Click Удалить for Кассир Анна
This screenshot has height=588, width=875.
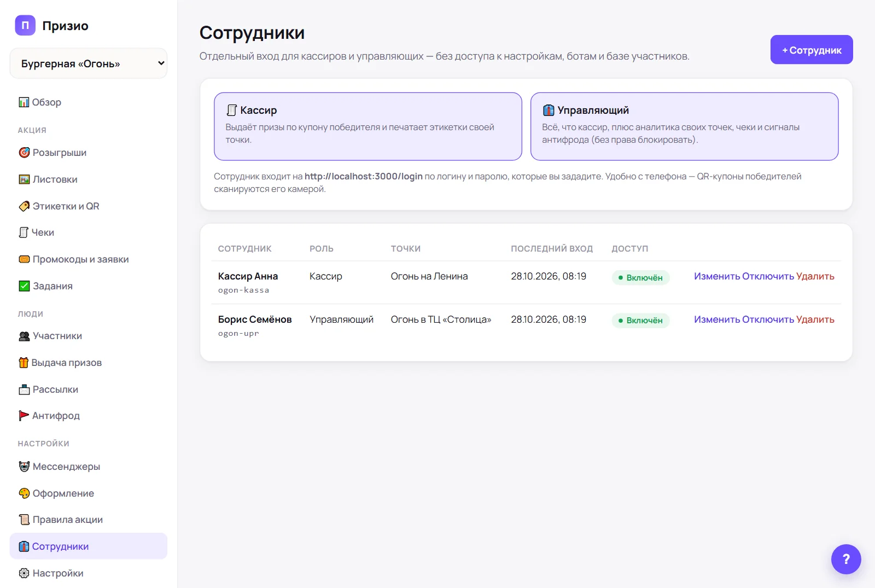point(815,276)
